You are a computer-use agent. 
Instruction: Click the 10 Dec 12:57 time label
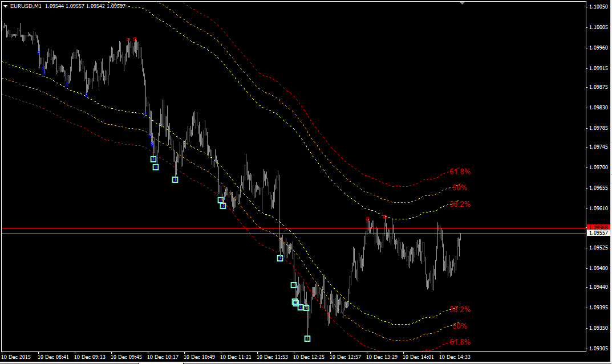pos(346,357)
